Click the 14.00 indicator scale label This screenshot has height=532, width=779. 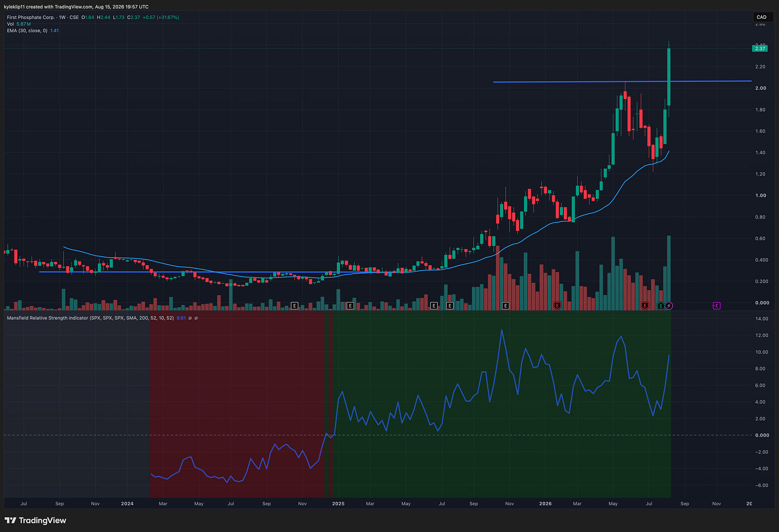tap(761, 319)
